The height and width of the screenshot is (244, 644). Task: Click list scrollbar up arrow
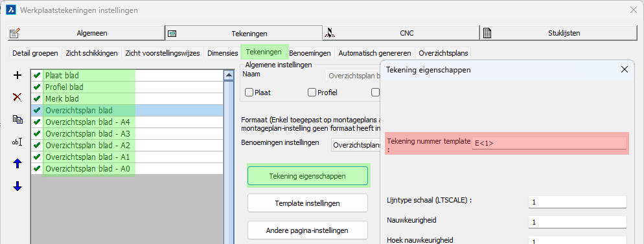click(x=228, y=75)
